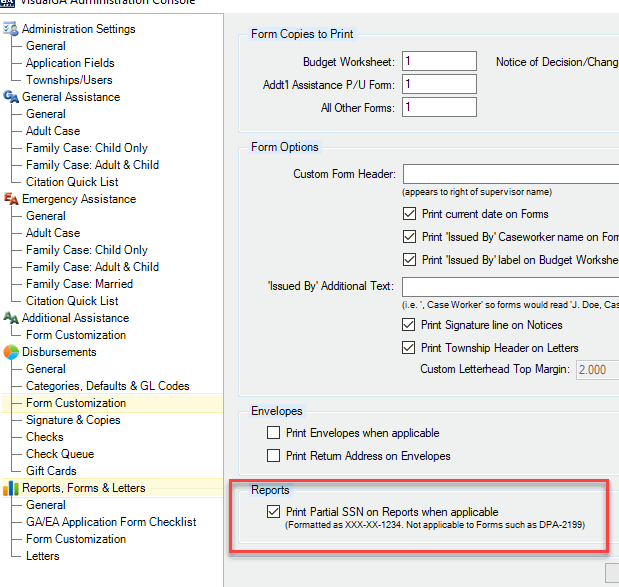Click the Custom Form Header text box
The image size is (619, 587).
coord(511,174)
